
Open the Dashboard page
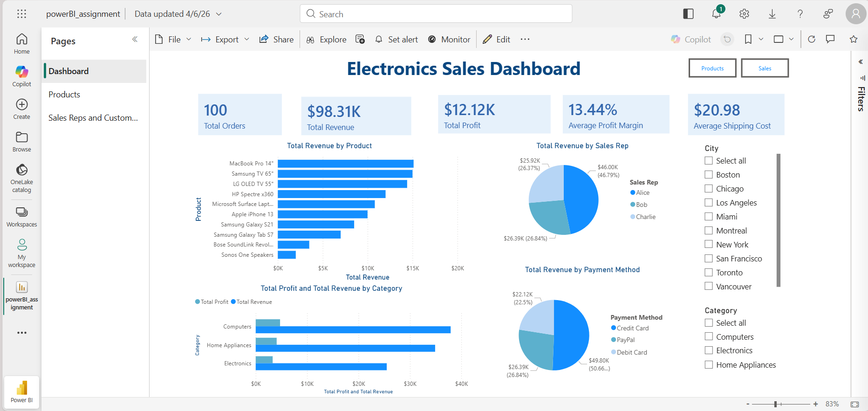tap(95, 71)
